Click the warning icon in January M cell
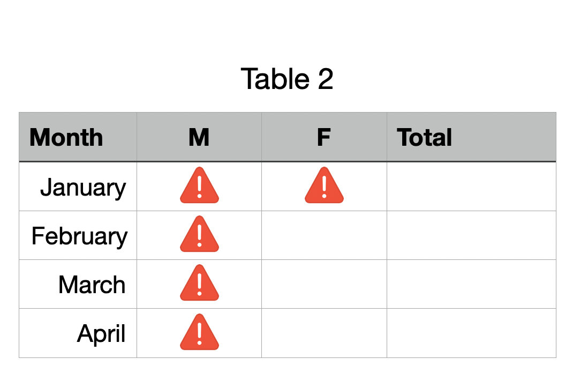This screenshot has height=388, width=588. click(199, 186)
